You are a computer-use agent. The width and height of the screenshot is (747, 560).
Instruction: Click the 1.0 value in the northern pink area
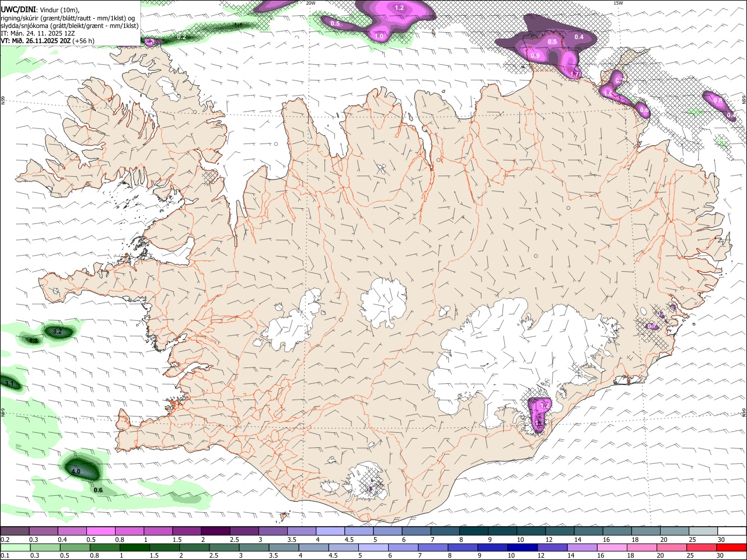point(379,37)
